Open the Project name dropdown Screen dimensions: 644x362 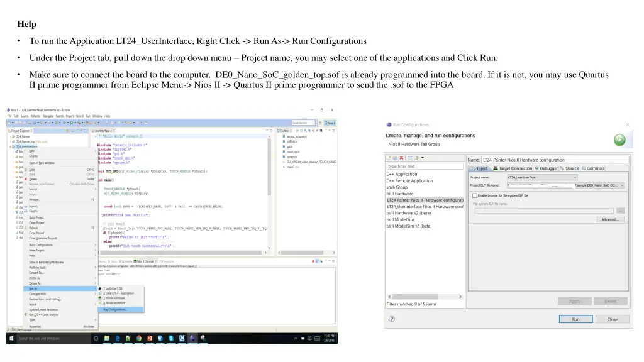pyautogui.click(x=575, y=178)
